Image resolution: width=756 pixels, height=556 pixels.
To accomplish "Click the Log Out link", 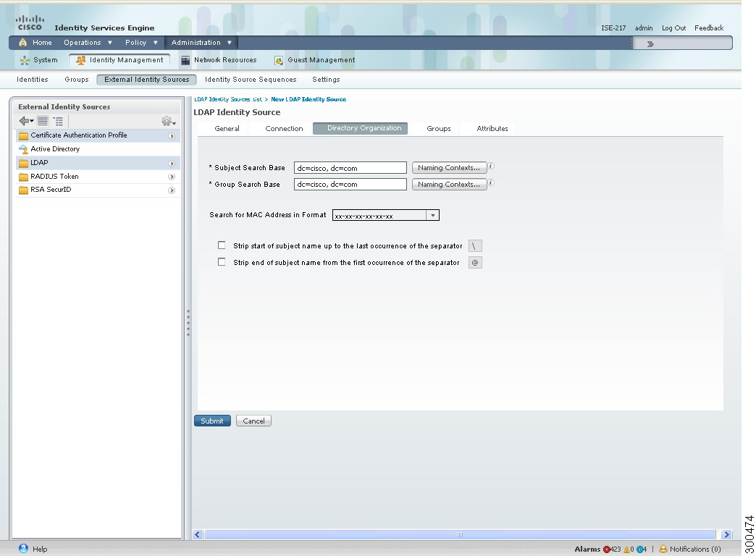I will tap(673, 28).
